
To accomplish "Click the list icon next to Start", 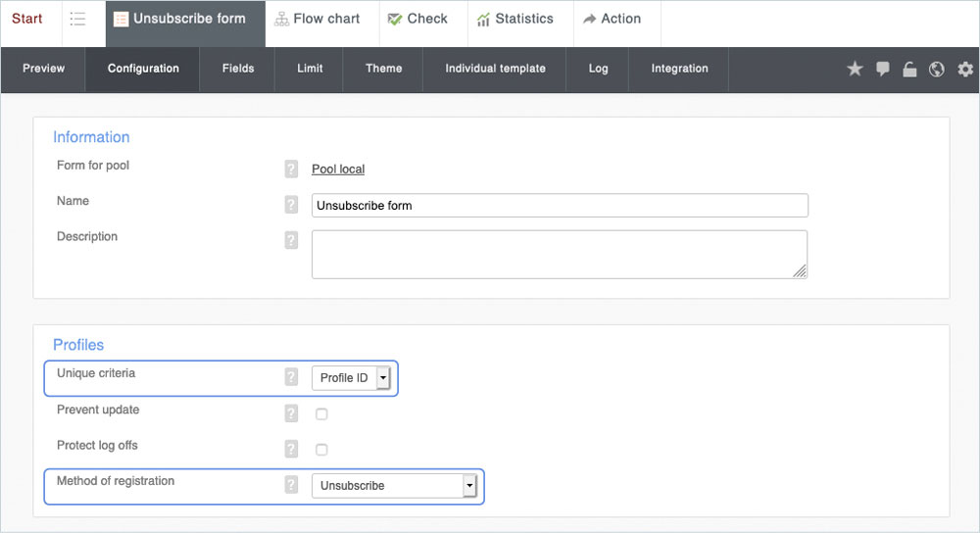I will click(78, 20).
